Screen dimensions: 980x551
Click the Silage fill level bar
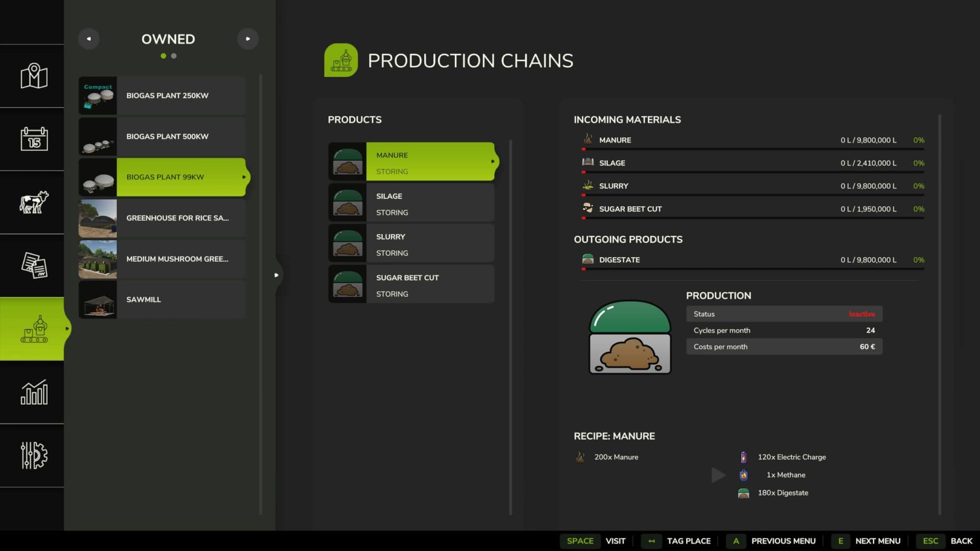(x=753, y=172)
